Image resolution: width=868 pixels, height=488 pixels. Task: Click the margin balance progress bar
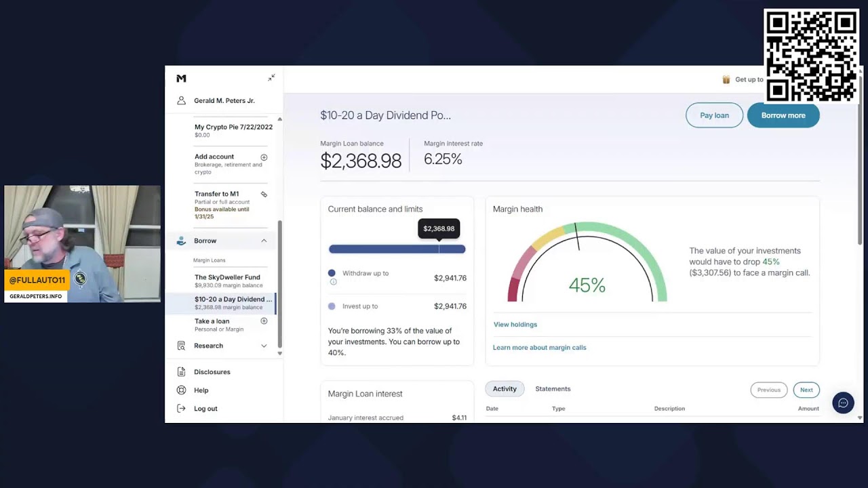pos(397,249)
